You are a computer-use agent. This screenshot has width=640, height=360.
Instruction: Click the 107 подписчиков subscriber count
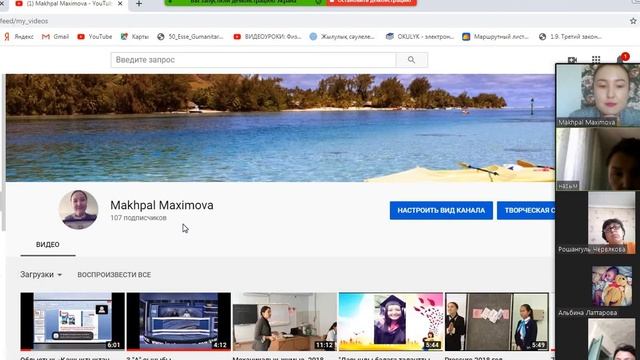pos(138,218)
